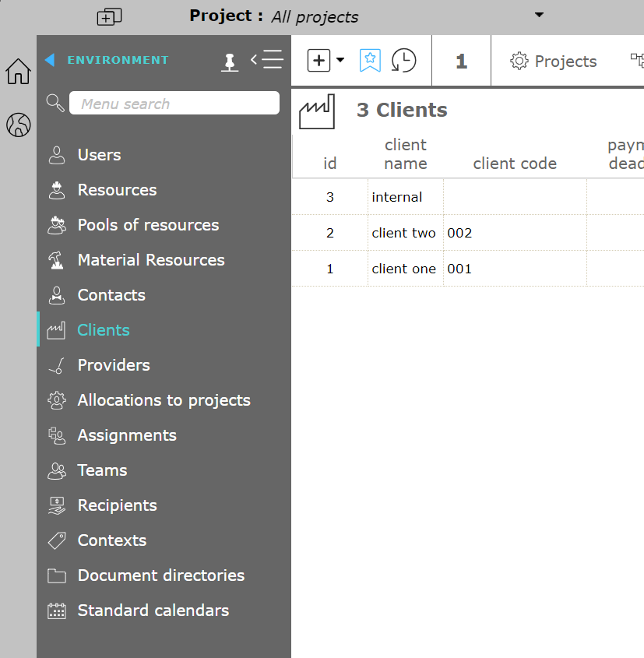
Task: Select Material Resources menu item
Action: (151, 260)
